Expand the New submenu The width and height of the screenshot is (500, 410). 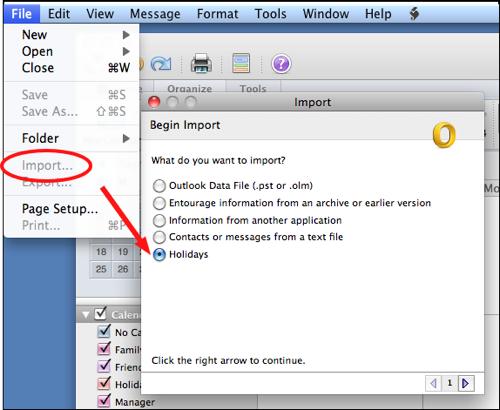tap(72, 35)
